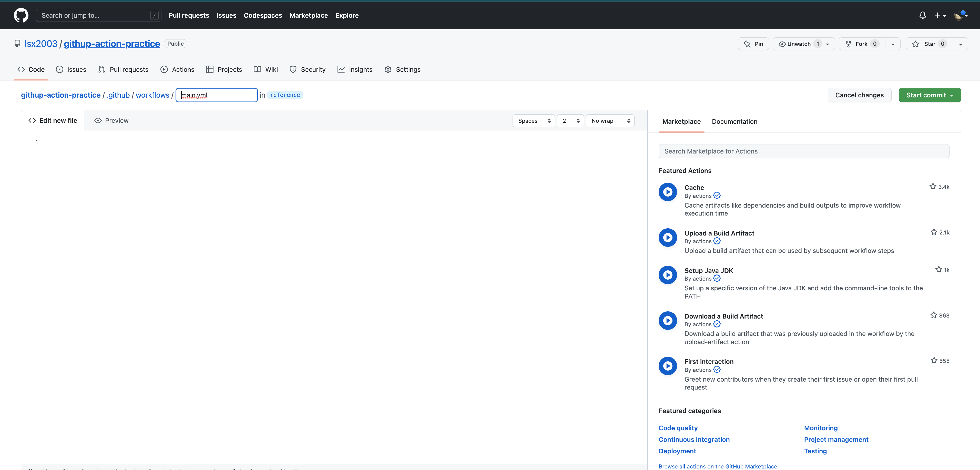Open the No wrap mode dropdown
The width and height of the screenshot is (980, 470).
click(x=610, y=121)
